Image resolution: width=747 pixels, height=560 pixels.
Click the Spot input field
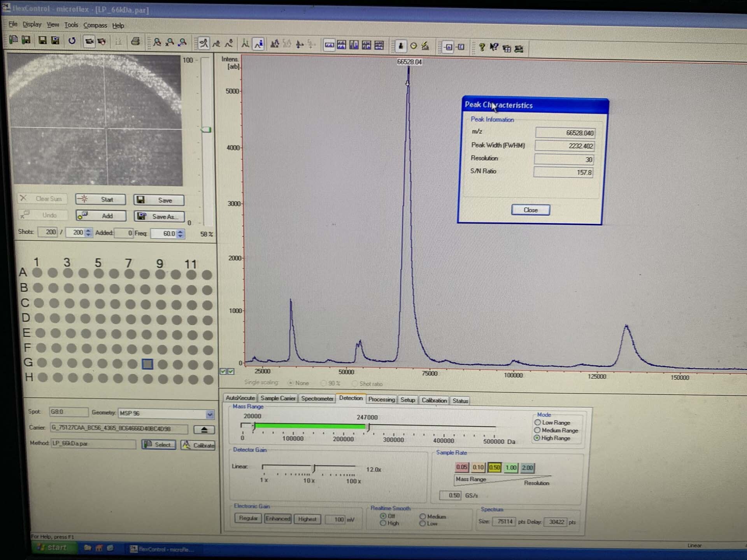(x=68, y=412)
